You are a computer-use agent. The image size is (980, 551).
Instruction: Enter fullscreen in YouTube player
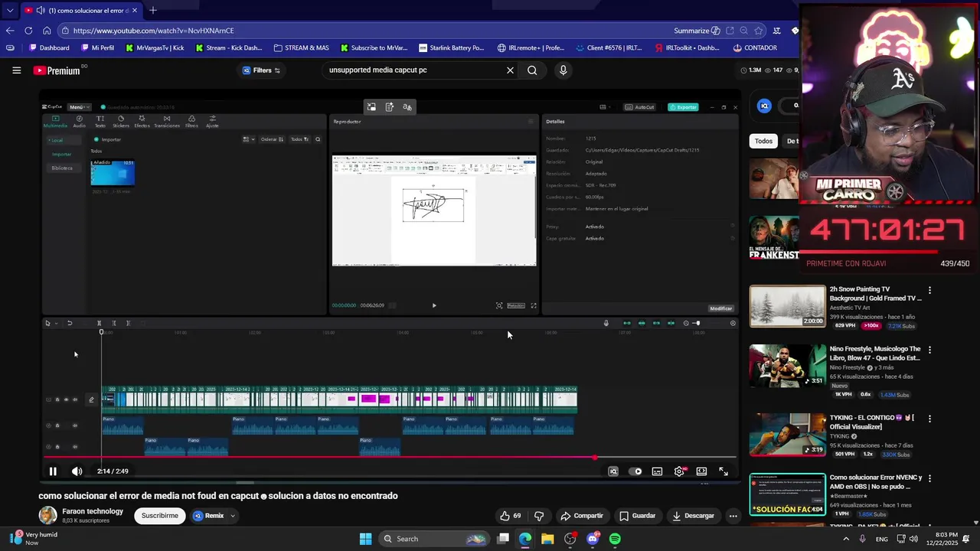coord(724,471)
